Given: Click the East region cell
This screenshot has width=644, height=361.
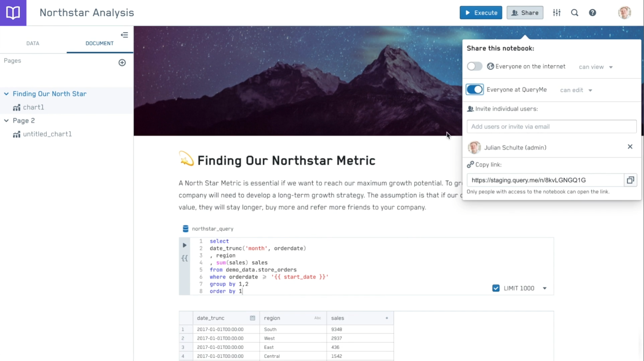Looking at the screenshot, I should tap(293, 347).
